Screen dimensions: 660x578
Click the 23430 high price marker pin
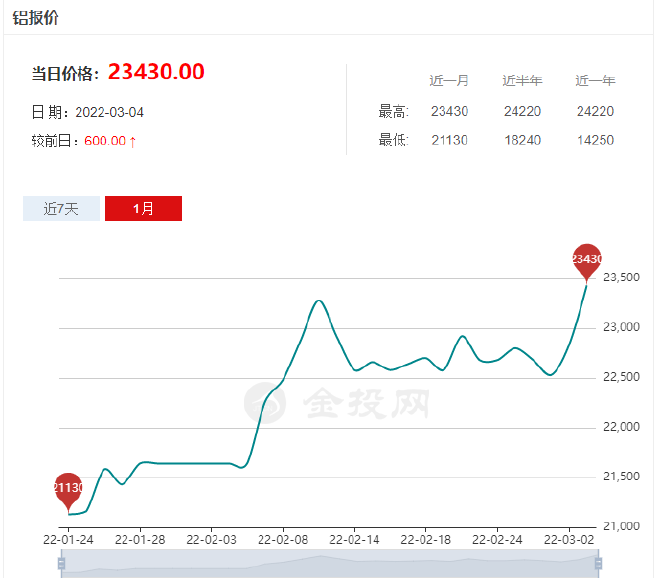point(587,259)
